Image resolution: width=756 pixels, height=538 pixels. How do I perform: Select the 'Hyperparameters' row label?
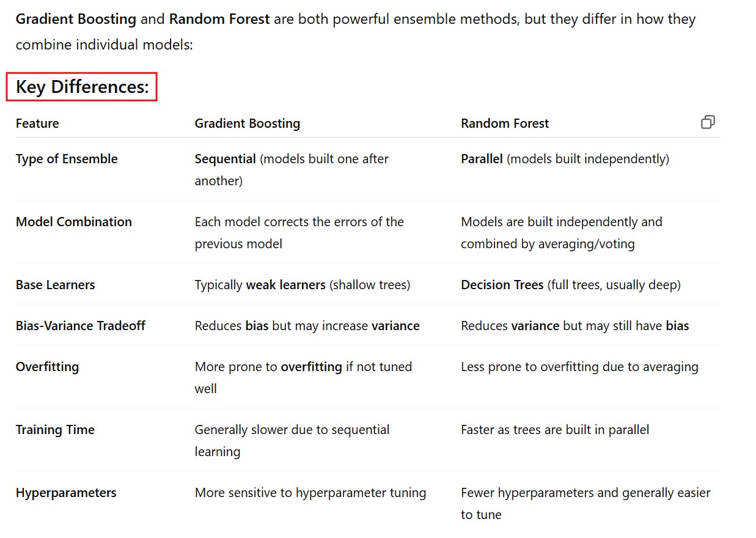(x=66, y=493)
